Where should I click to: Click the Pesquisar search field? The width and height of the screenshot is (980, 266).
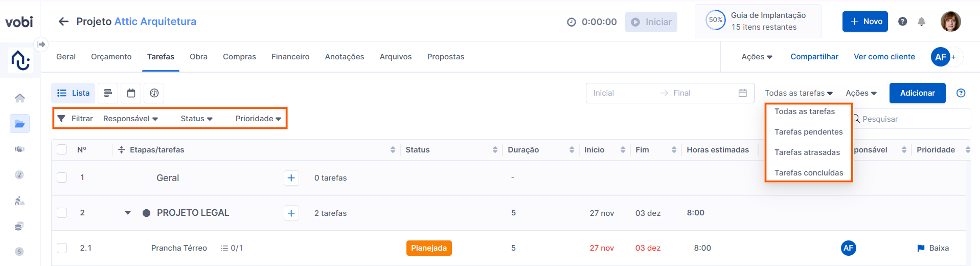pos(913,119)
